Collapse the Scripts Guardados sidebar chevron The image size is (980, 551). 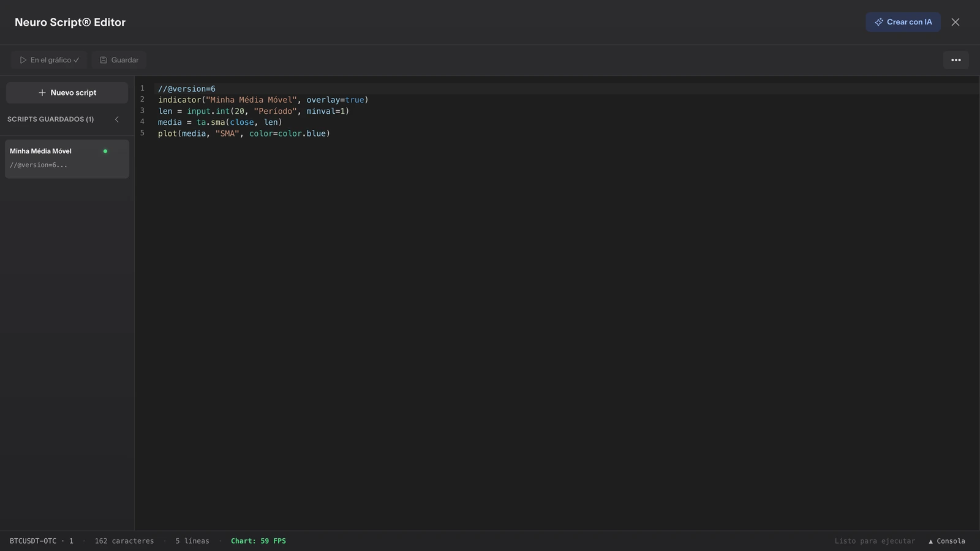click(117, 119)
